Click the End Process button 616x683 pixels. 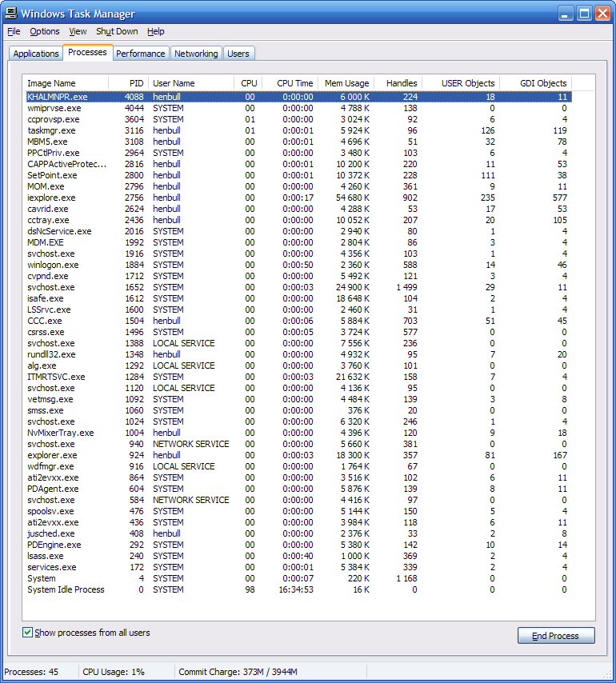coord(555,636)
